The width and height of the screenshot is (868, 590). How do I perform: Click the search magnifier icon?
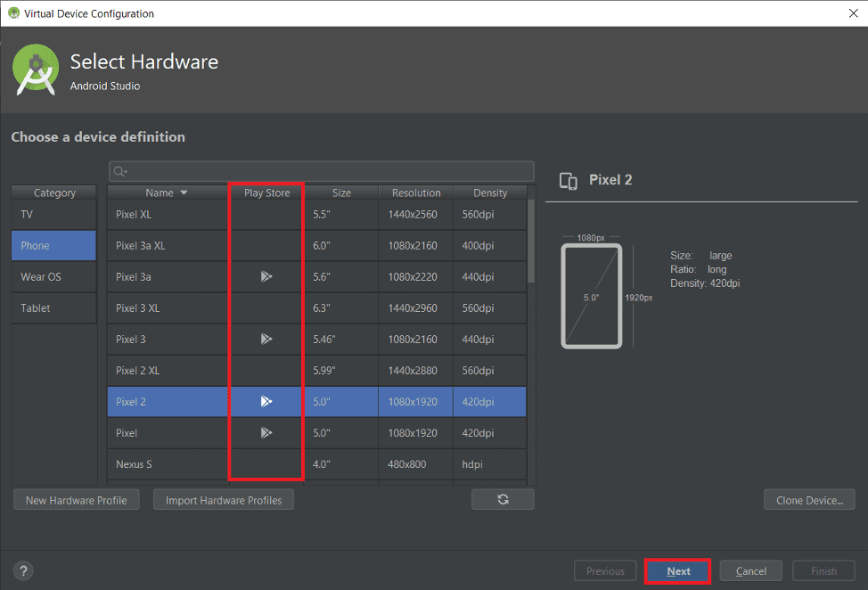tap(119, 170)
